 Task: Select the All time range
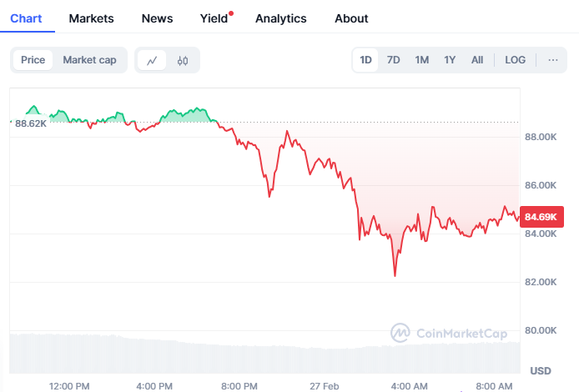click(x=477, y=60)
